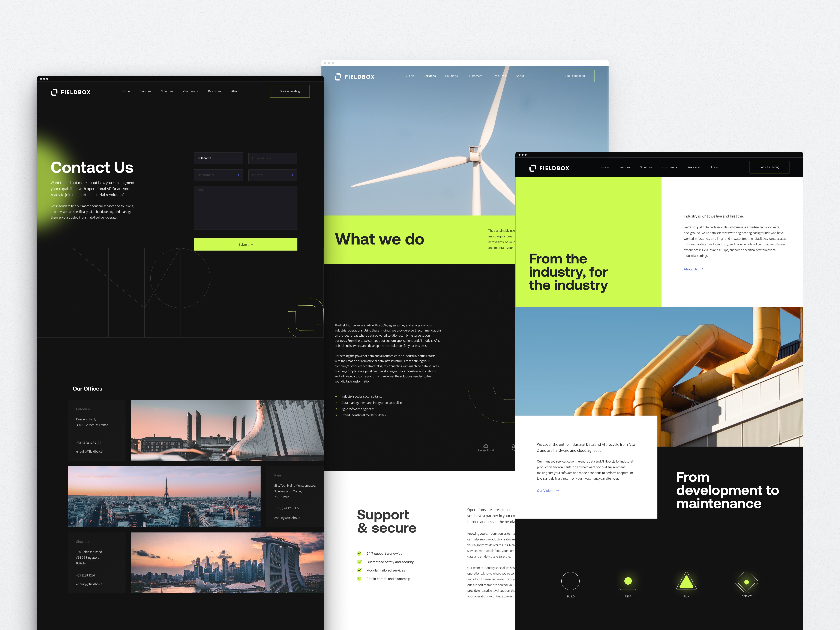The height and width of the screenshot is (630, 840).
Task: Open Vision in the industry window nav
Action: (604, 167)
